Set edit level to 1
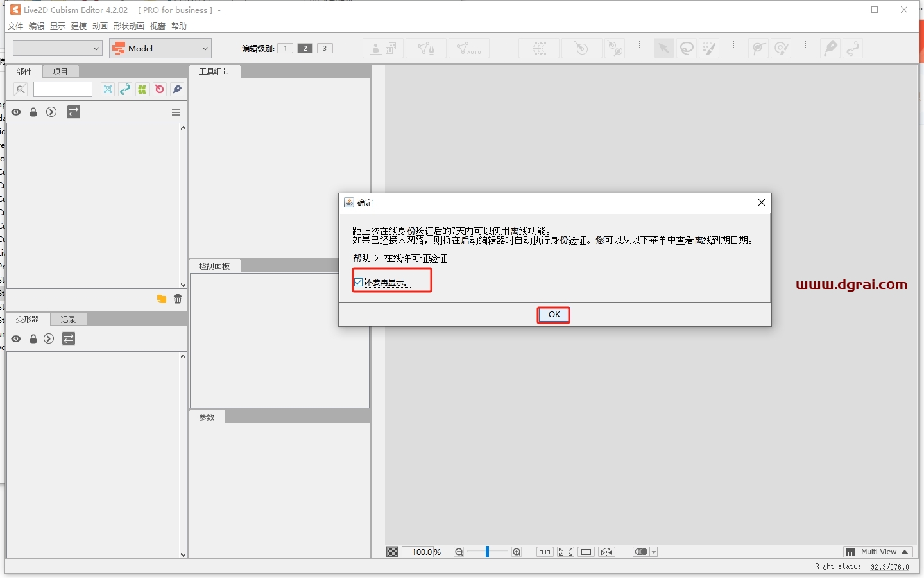 286,48
